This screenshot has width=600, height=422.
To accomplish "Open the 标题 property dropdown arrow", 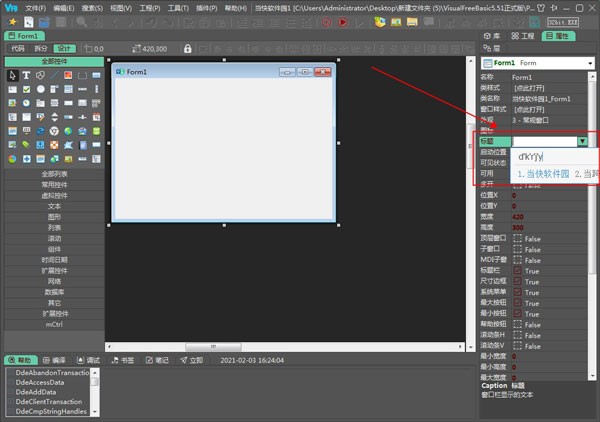I will pyautogui.click(x=582, y=142).
